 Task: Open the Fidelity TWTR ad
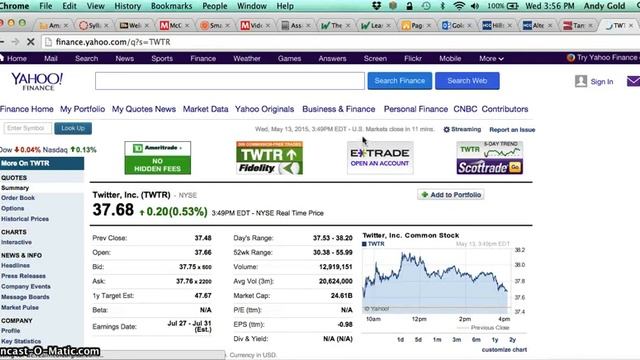tap(269, 158)
